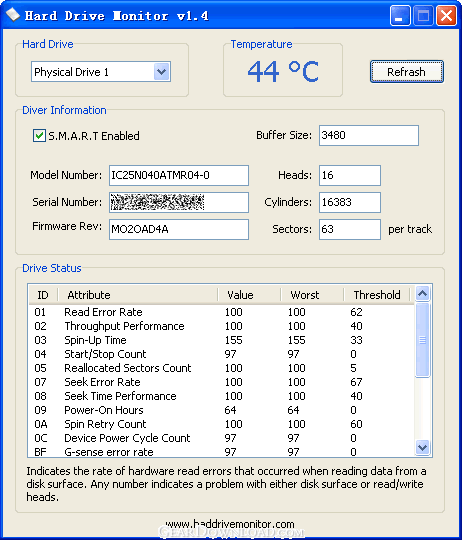Open the www.haddrivemonitor.com link
This screenshot has width=462, height=540.
pyautogui.click(x=230, y=524)
